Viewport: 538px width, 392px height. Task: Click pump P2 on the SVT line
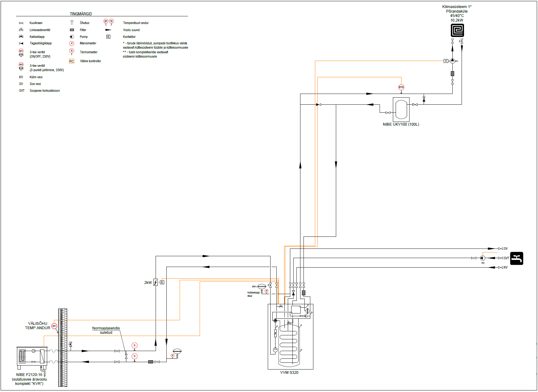pos(483,258)
